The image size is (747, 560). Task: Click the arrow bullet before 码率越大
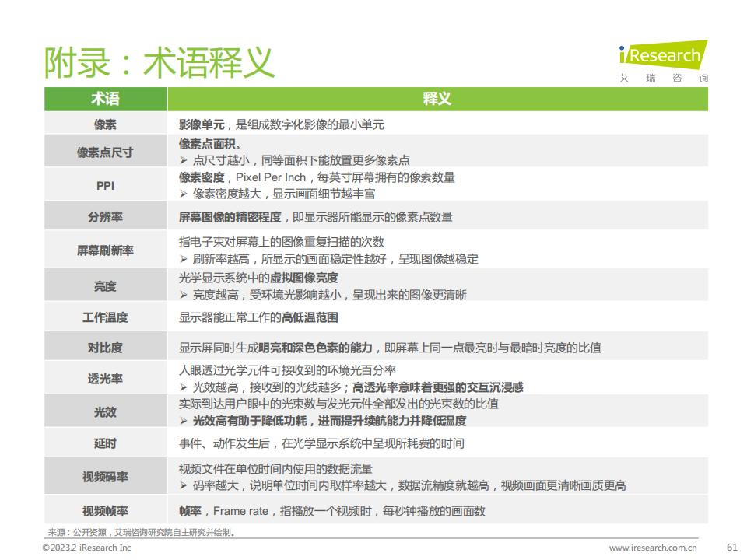pos(184,485)
